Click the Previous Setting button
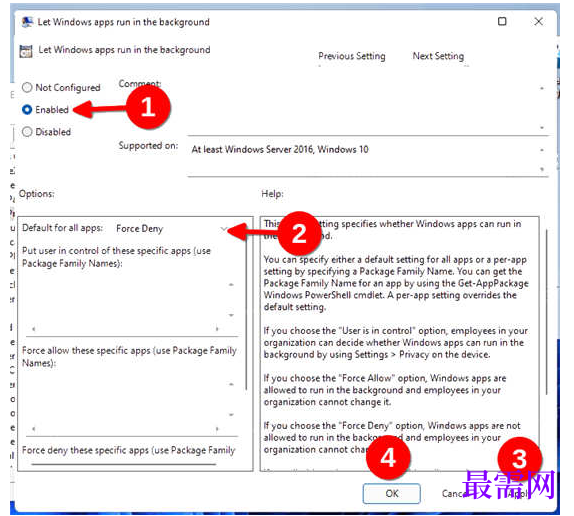574x516 pixels. 352,56
